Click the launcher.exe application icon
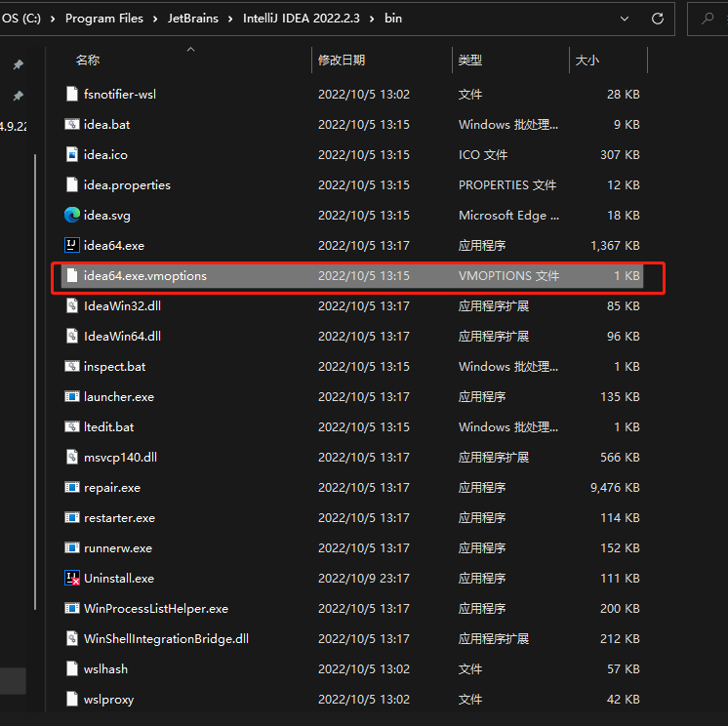This screenshot has height=726, width=728. (x=72, y=396)
